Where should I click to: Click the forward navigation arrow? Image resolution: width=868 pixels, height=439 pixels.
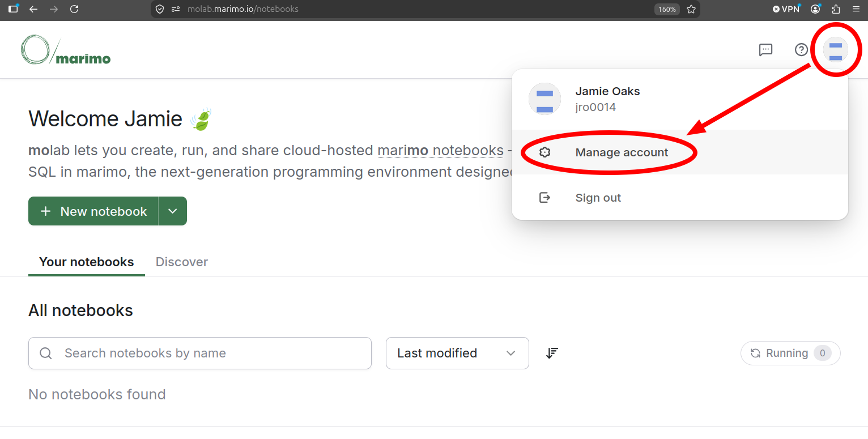point(54,9)
